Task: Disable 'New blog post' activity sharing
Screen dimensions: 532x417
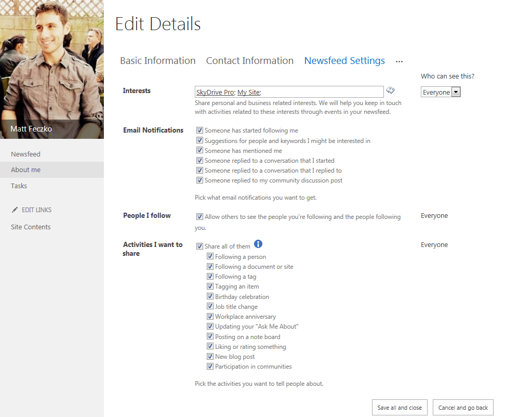Action: (210, 356)
